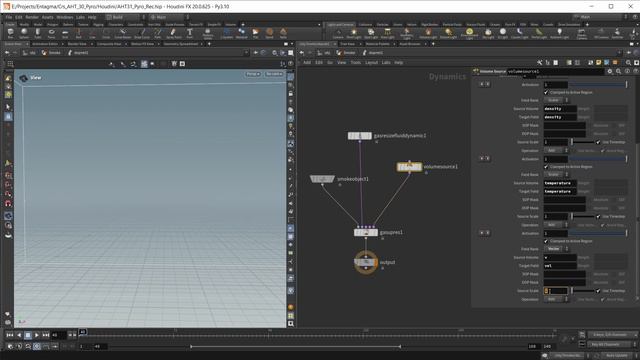Viewport: 640px width, 360px height.
Task: Toggle Use Timestep for density source
Action: 598,142
